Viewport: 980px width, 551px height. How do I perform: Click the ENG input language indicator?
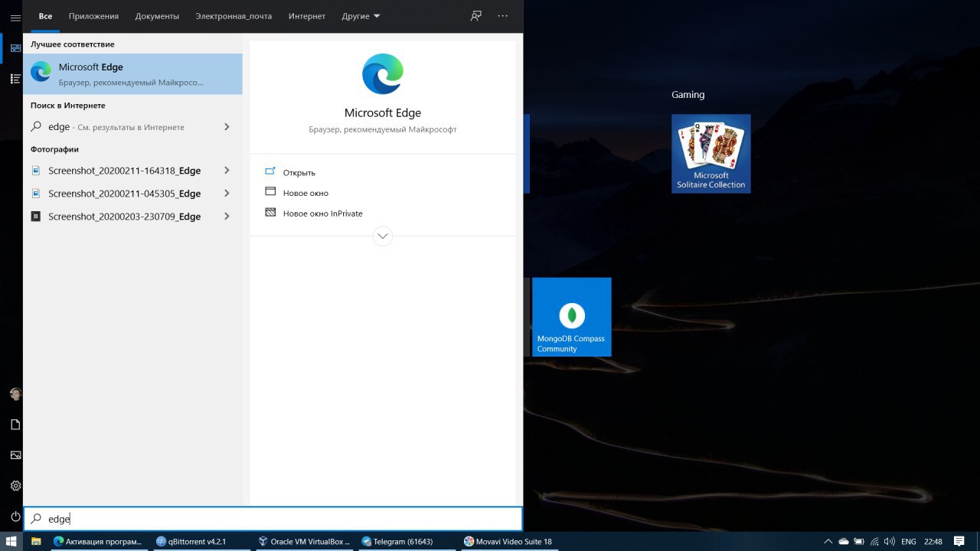click(909, 541)
